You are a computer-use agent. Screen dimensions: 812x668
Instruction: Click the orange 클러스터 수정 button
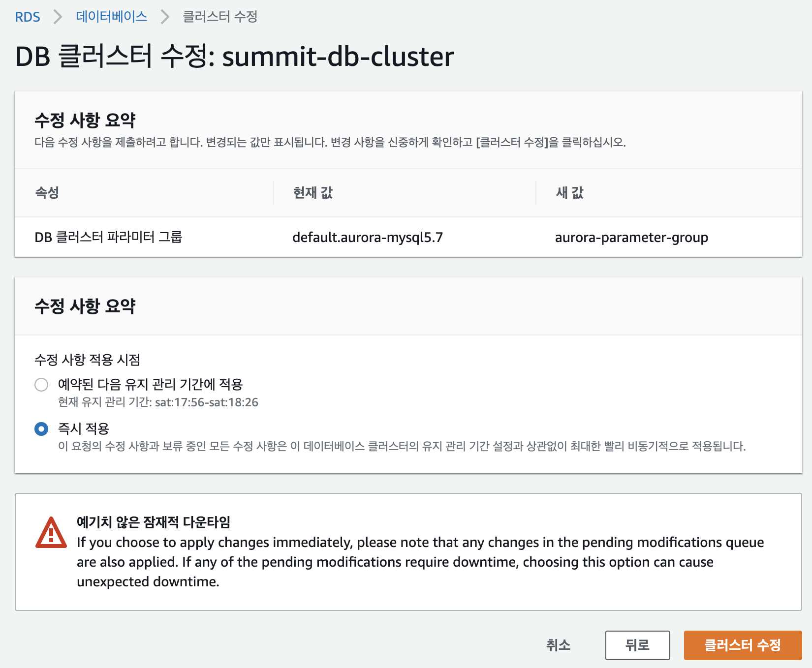(x=743, y=645)
